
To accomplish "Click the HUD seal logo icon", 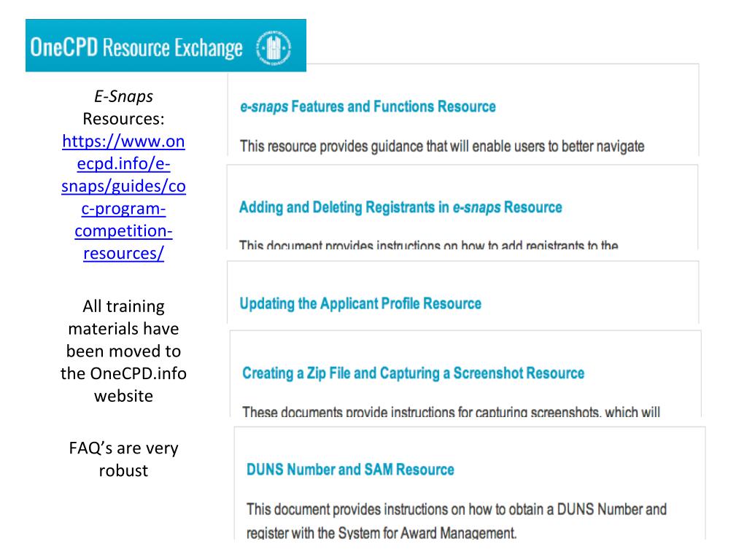I will [x=274, y=47].
